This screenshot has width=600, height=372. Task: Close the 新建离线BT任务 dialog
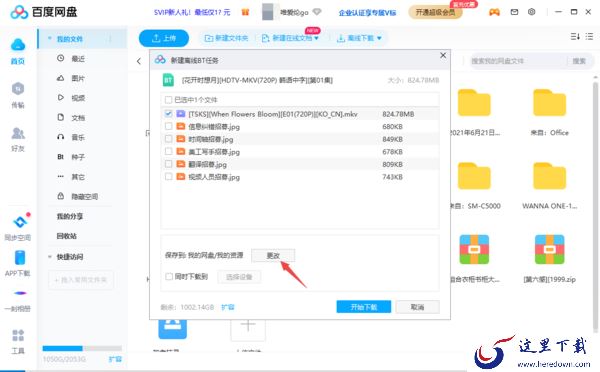point(443,55)
